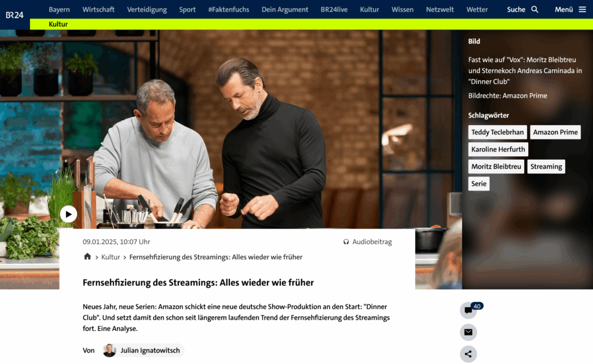Viewport: 593px width, 364px height.
Task: Click the share icon
Action: (x=468, y=354)
